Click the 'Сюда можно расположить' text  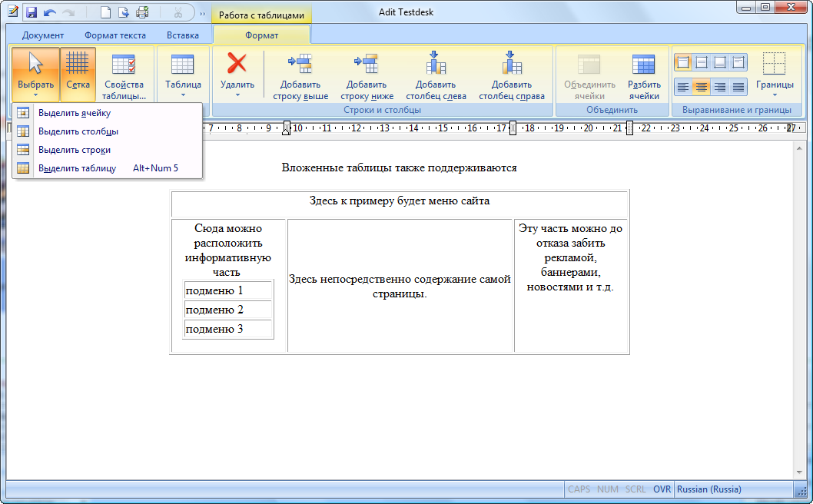click(228, 250)
